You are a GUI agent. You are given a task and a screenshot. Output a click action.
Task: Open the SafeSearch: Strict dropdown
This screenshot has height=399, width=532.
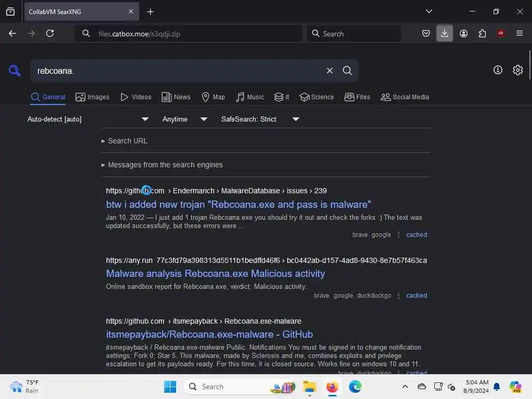point(260,119)
